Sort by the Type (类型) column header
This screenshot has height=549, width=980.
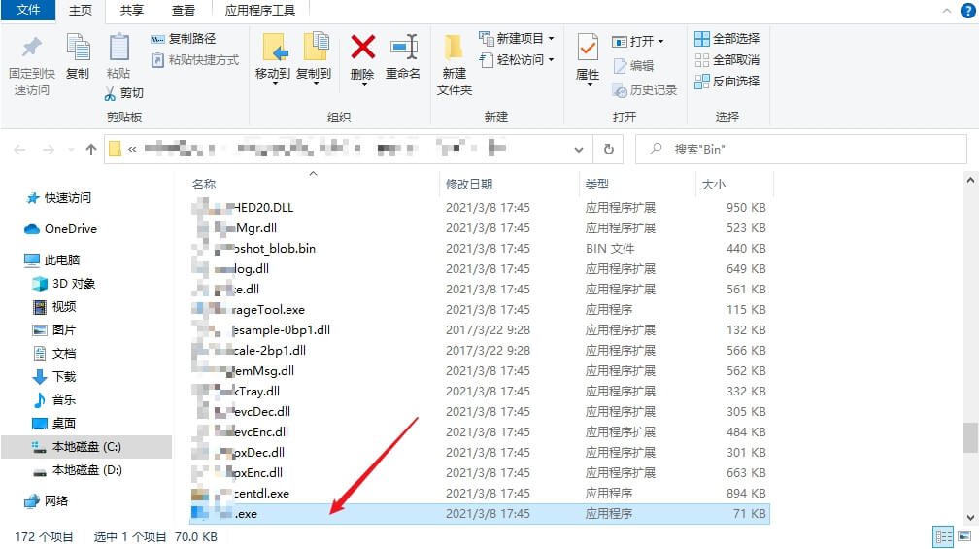coord(597,184)
